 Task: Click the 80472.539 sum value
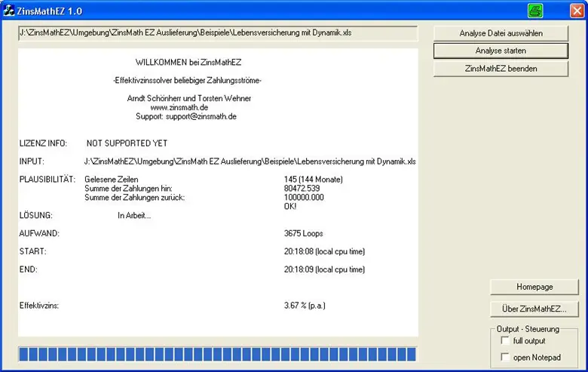point(302,189)
